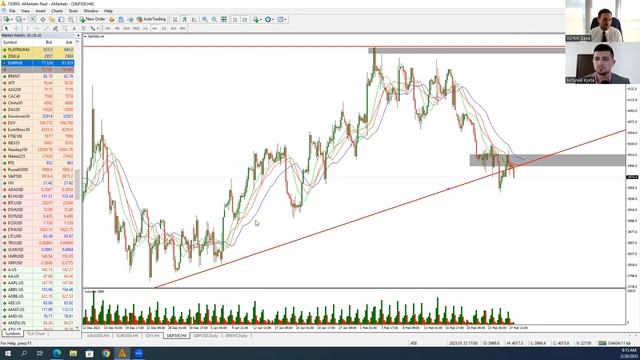Click the top webcam video thumbnail
This screenshot has height=360, width=640.
point(602,21)
